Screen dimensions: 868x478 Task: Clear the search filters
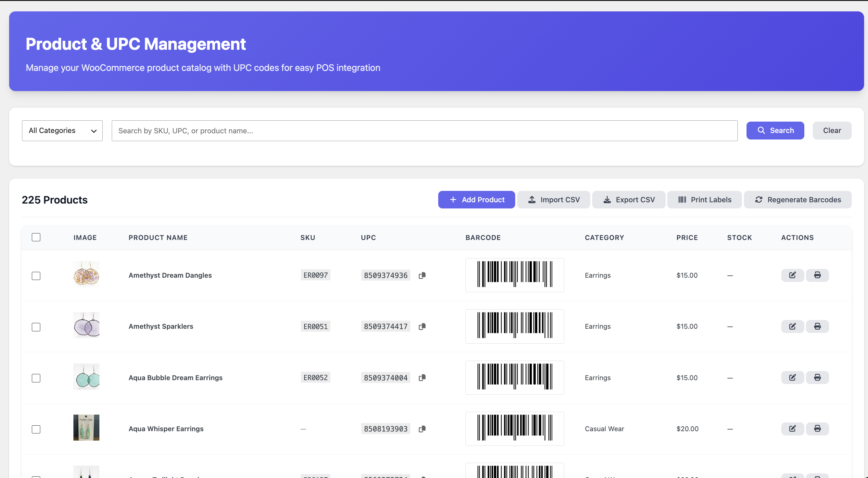pos(832,130)
